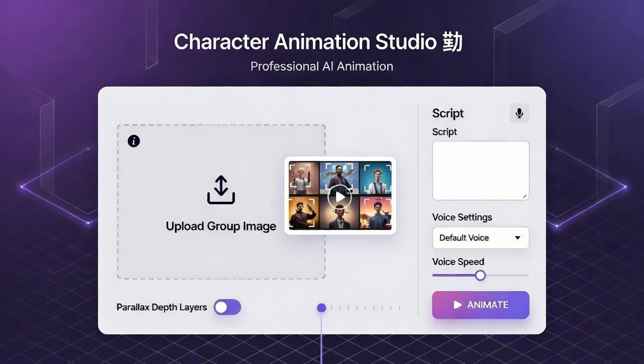Select the bottom-left character in preview grid
The width and height of the screenshot is (644, 364).
(x=304, y=213)
